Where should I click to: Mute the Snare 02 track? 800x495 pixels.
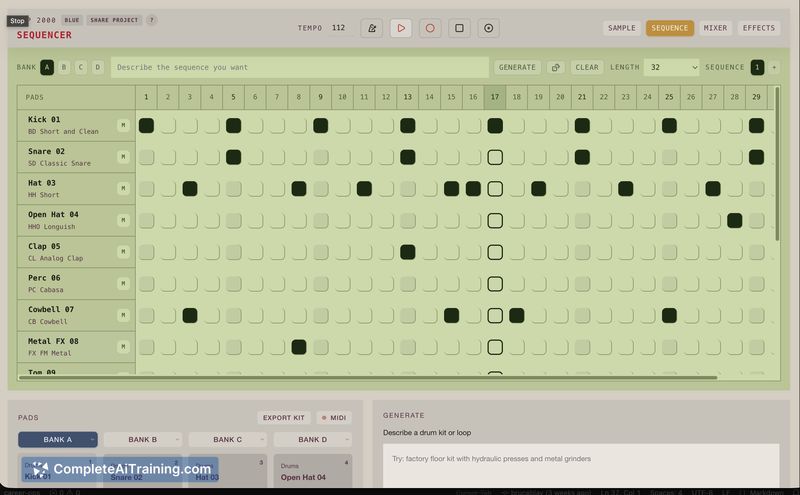123,157
